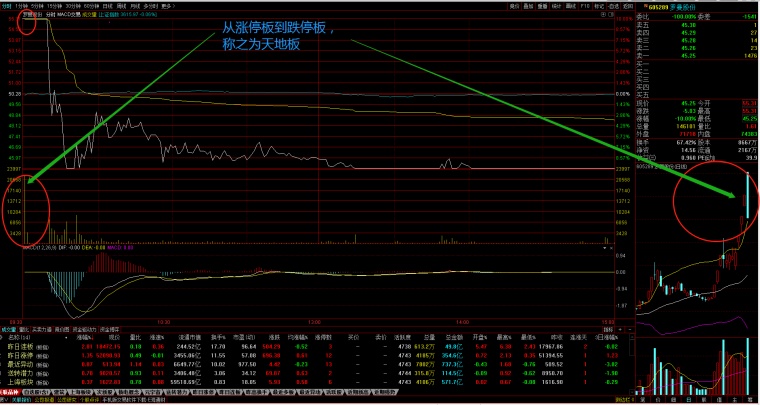The width and height of the screenshot is (760, 405).
Task: Select the 60分钟 period tab
Action: tap(91, 6)
